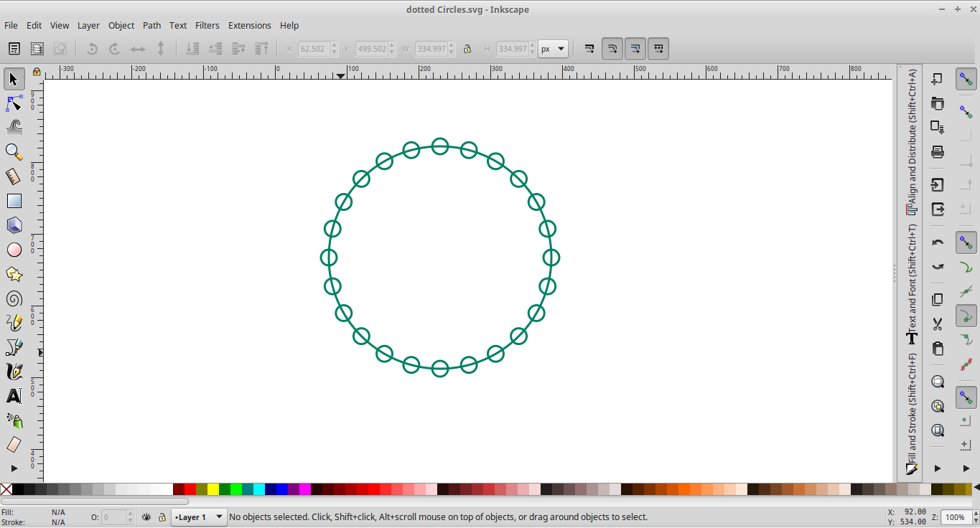The height and width of the screenshot is (528, 980).
Task: Open Align and Distribute panel tab
Action: point(912,140)
